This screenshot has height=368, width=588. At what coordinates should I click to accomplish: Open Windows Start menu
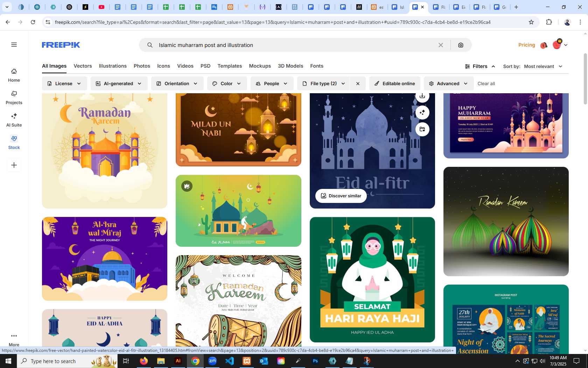click(x=8, y=361)
